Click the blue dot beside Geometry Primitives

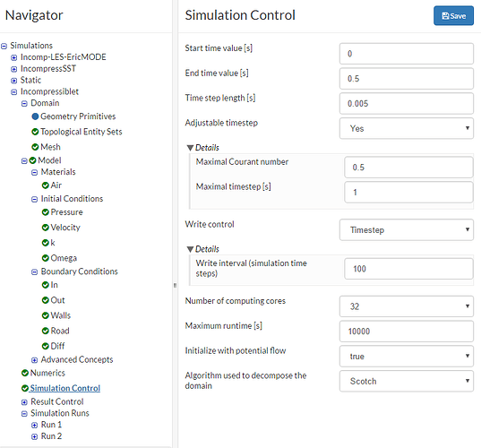point(35,116)
